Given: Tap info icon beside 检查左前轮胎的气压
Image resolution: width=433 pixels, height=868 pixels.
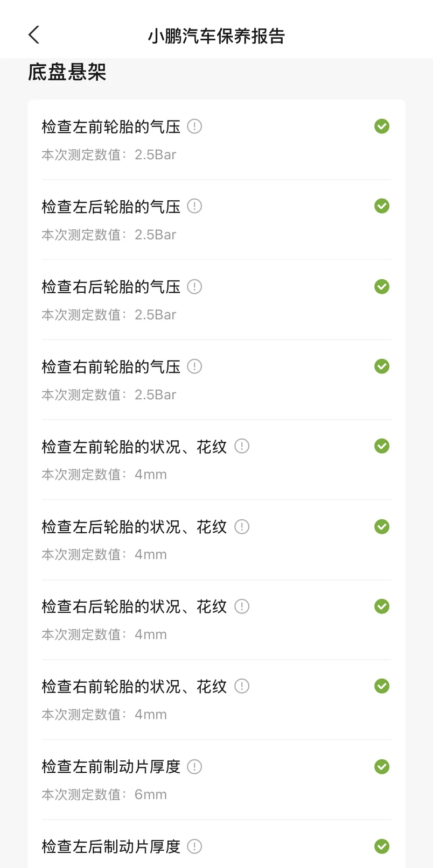Looking at the screenshot, I should point(194,126).
